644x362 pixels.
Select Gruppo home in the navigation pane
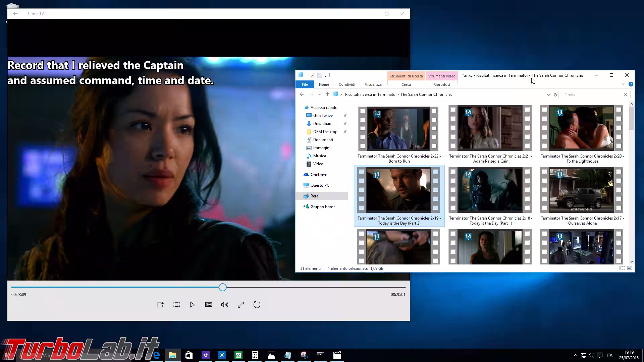coord(323,206)
